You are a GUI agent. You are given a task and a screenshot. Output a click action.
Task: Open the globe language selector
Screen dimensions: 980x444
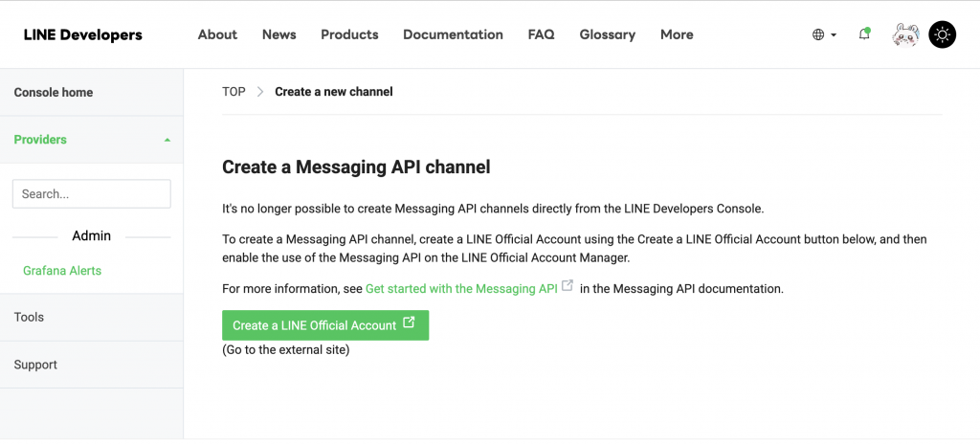pyautogui.click(x=824, y=35)
